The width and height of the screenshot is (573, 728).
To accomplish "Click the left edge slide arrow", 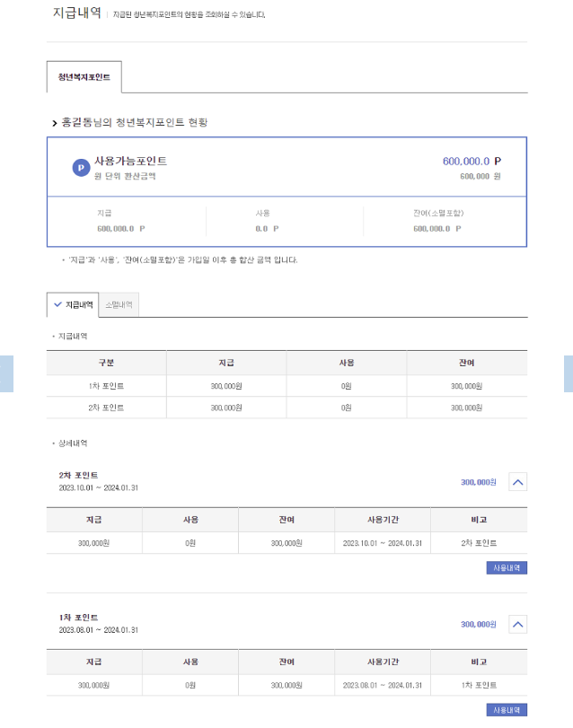I will pyautogui.click(x=6, y=373).
